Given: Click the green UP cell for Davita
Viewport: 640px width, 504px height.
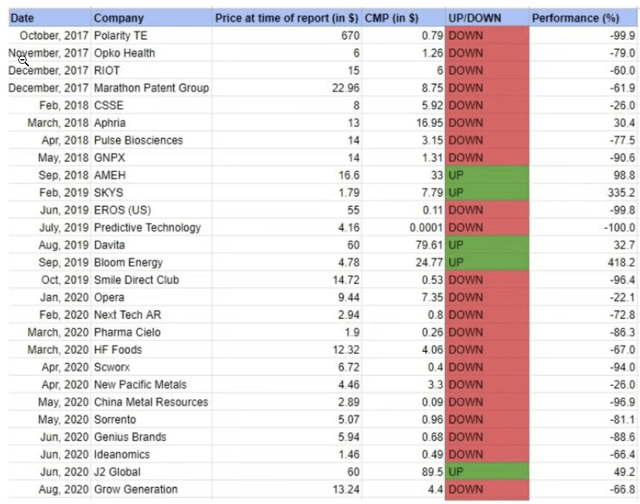Looking at the screenshot, I should click(x=487, y=245).
